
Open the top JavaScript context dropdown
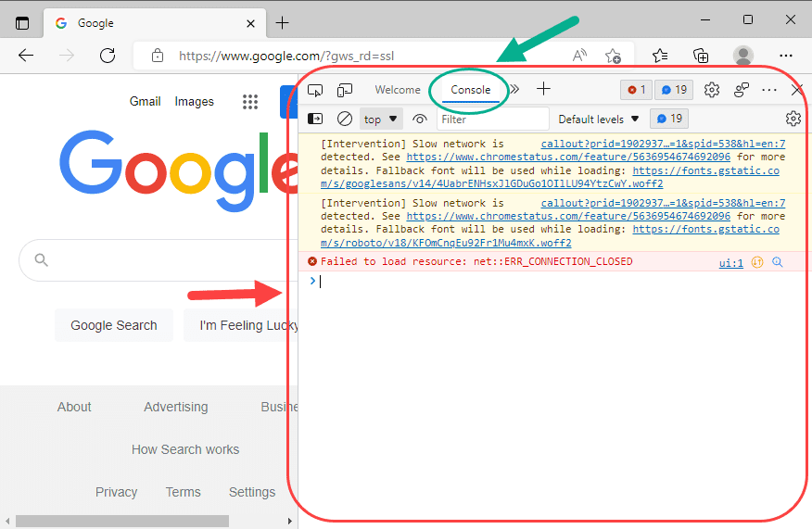click(x=380, y=120)
